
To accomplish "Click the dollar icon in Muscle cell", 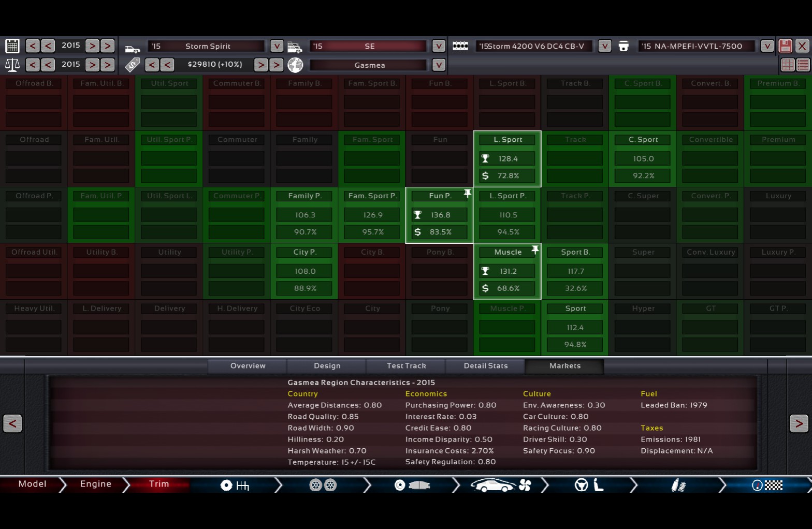I will pos(485,288).
